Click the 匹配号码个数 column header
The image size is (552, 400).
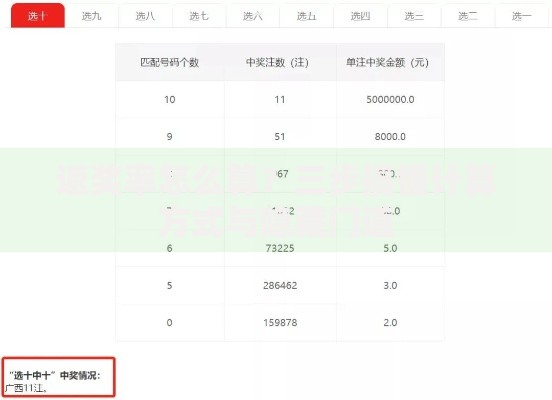click(170, 62)
